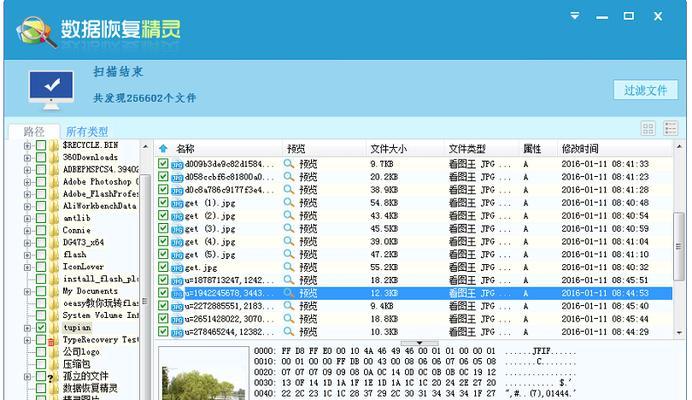Expand My Documents tree node

click(27, 291)
